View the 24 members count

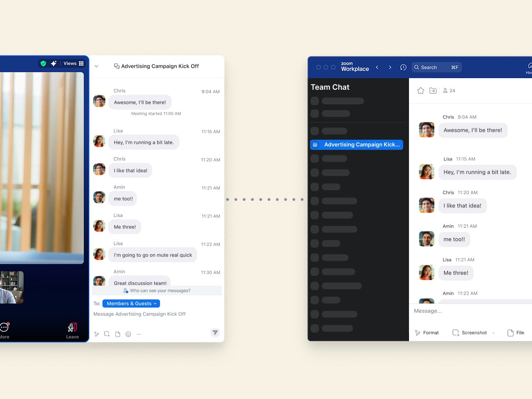(x=449, y=91)
